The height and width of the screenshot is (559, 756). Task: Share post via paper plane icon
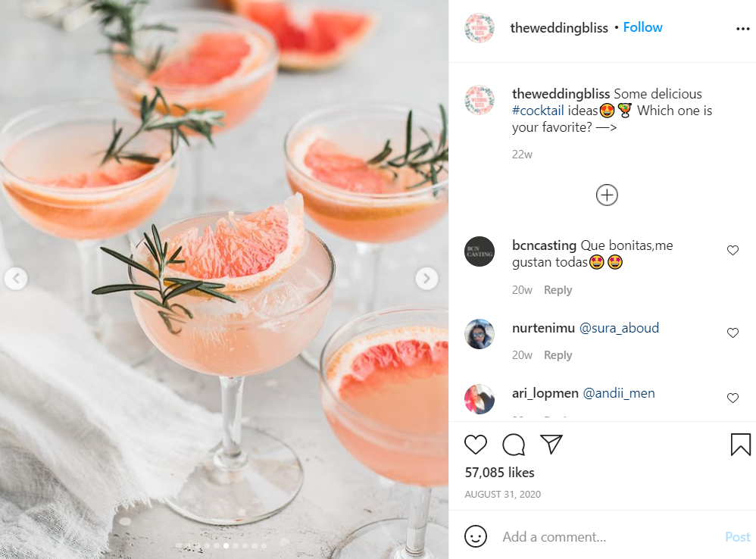(551, 445)
